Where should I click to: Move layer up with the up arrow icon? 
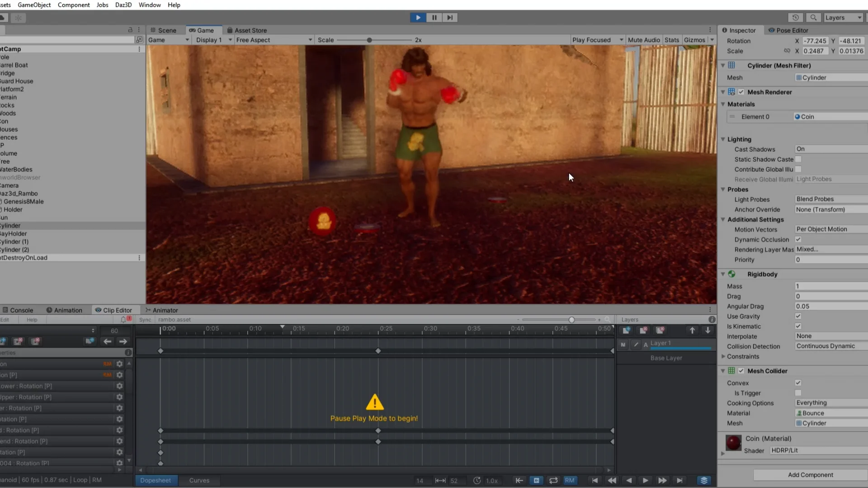coord(692,330)
